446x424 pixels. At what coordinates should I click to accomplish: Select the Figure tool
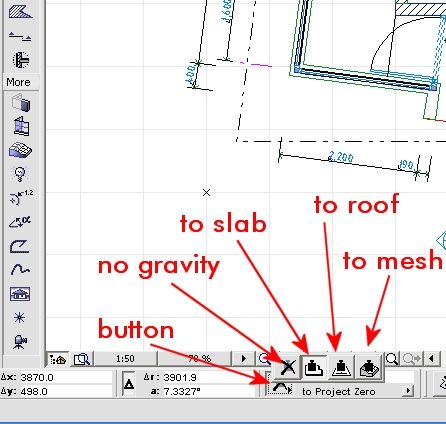click(x=20, y=294)
